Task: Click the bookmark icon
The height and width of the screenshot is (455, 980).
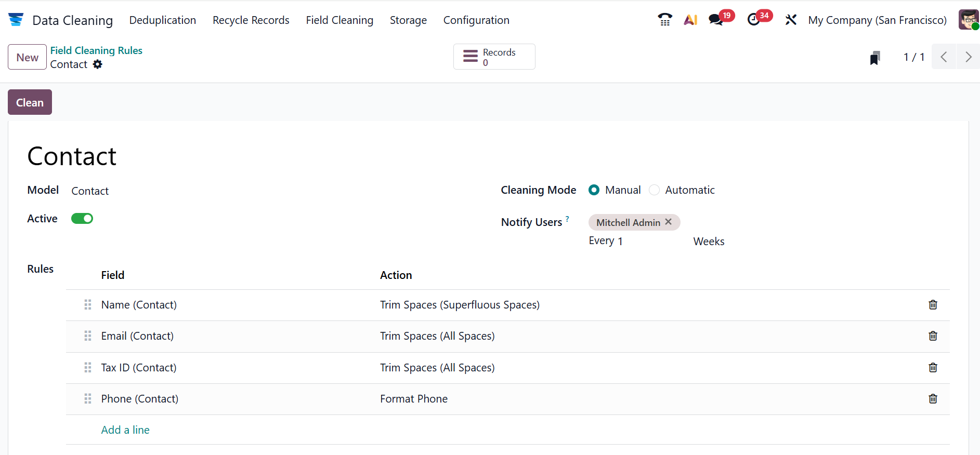Action: pos(875,58)
